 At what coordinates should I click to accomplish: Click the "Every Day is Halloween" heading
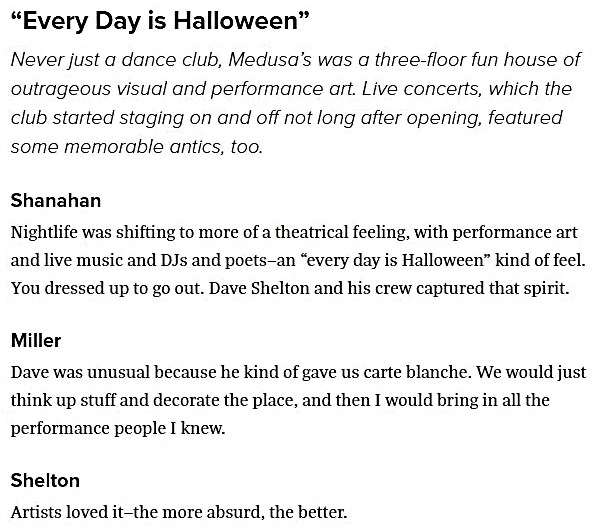click(x=160, y=21)
